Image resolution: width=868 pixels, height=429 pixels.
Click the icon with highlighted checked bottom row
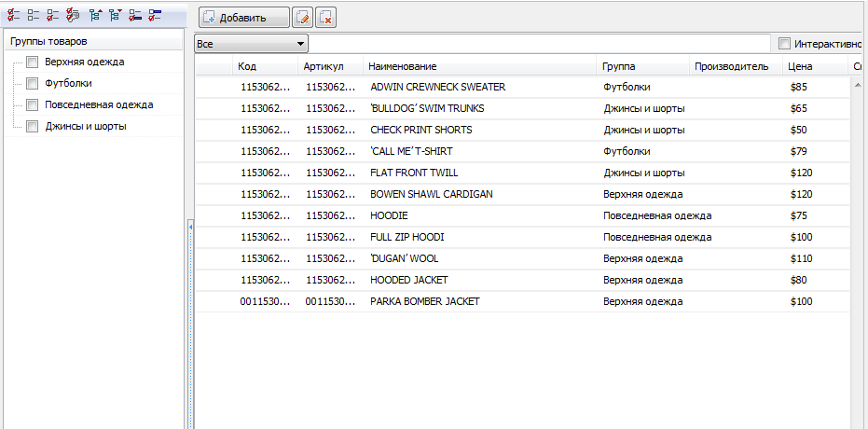tap(135, 15)
